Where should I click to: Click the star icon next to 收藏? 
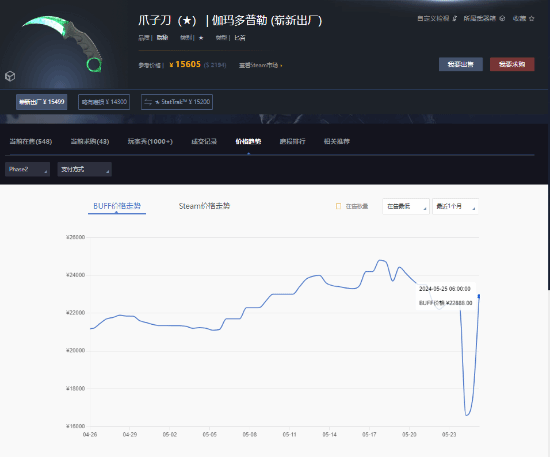531,18
